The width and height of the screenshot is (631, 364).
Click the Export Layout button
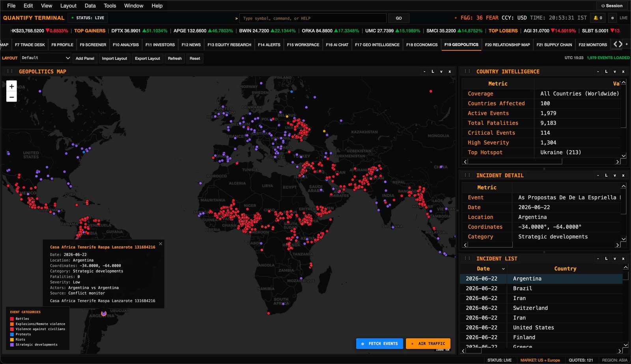[x=147, y=58]
